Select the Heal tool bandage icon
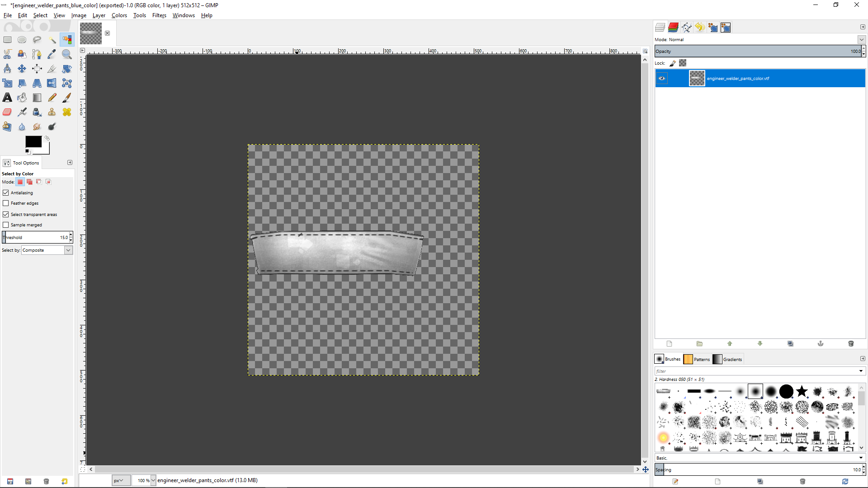 coord(67,112)
